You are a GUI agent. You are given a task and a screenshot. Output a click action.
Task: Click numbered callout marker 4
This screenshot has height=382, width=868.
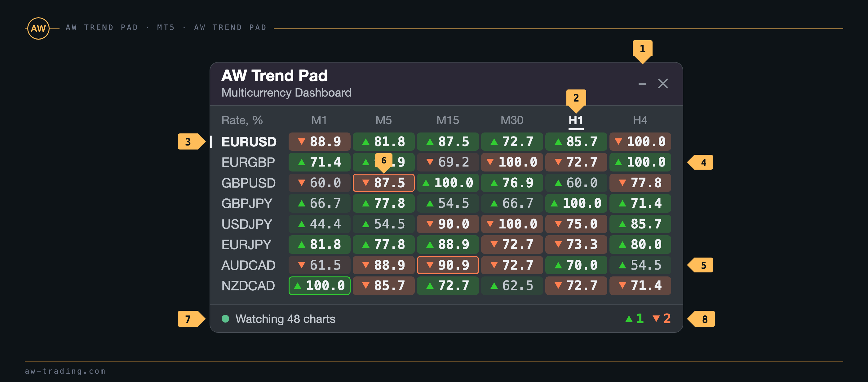(x=701, y=163)
